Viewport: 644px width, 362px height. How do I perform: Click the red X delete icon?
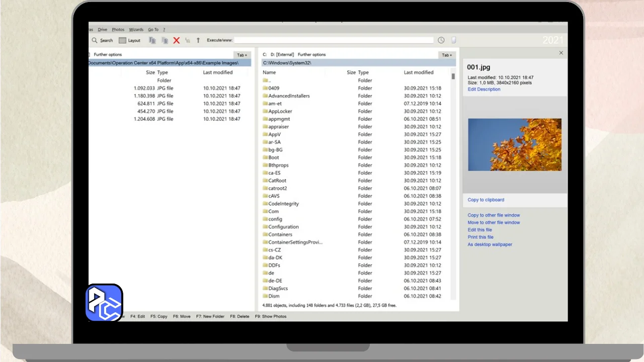177,40
